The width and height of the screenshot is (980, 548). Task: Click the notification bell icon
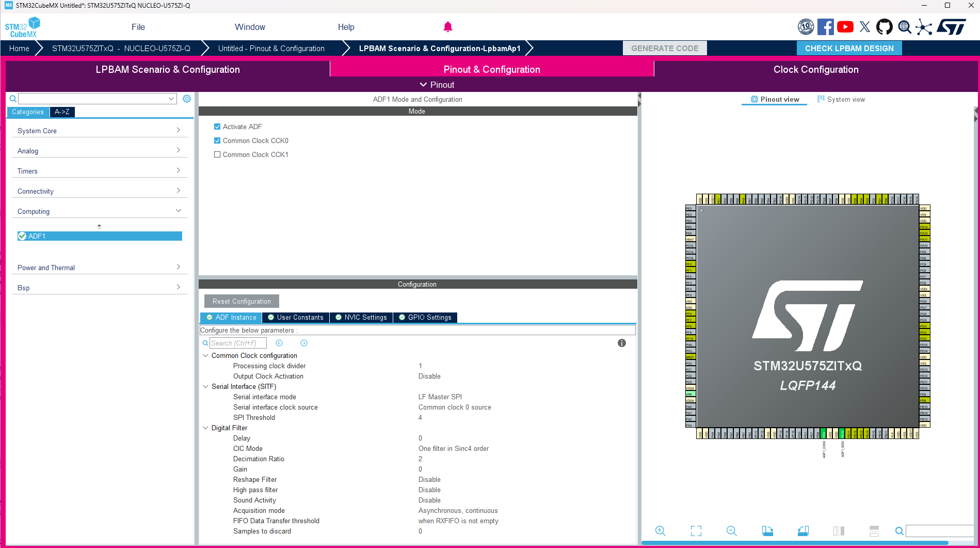(x=447, y=26)
